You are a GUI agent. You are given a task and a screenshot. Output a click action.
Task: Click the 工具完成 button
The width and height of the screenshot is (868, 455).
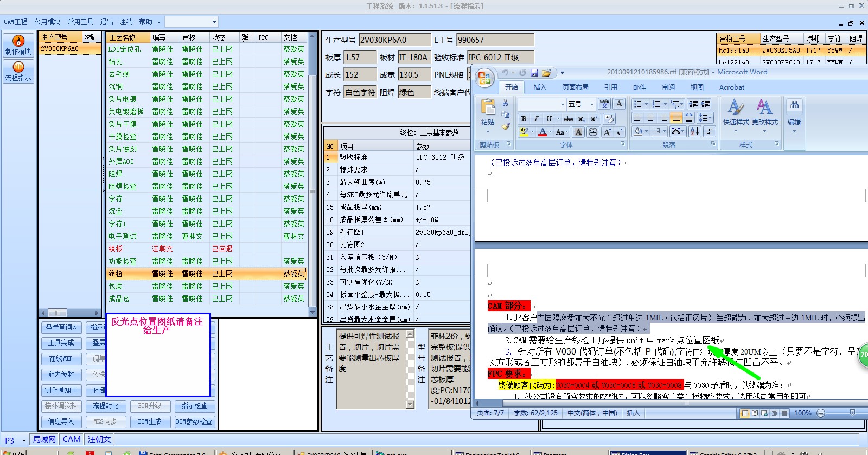coord(61,343)
